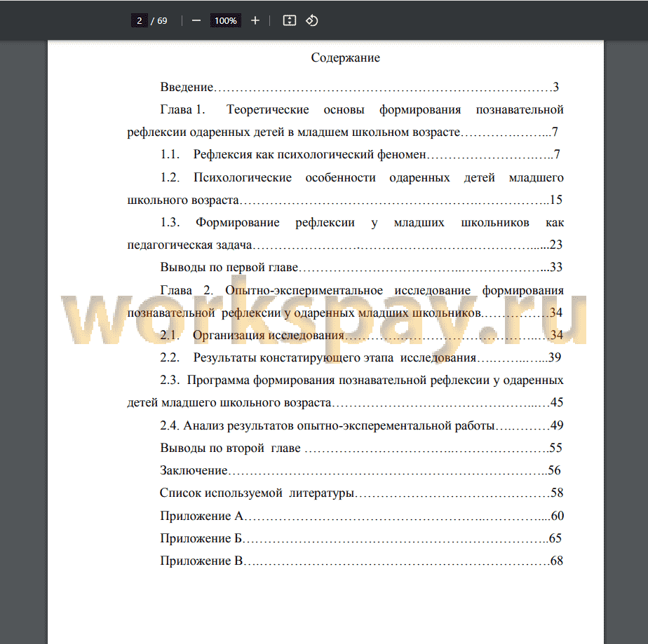The width and height of the screenshot is (648, 644).
Task: Click '2.4. Анализ результатов' entry
Action: (x=362, y=425)
